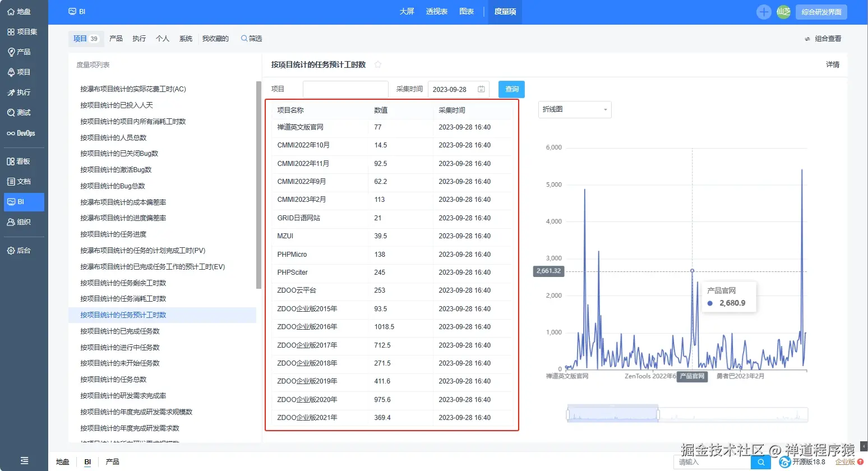Viewport: 868px width, 471px height.
Task: Open the 项目集 sidebar item
Action: 22,31
